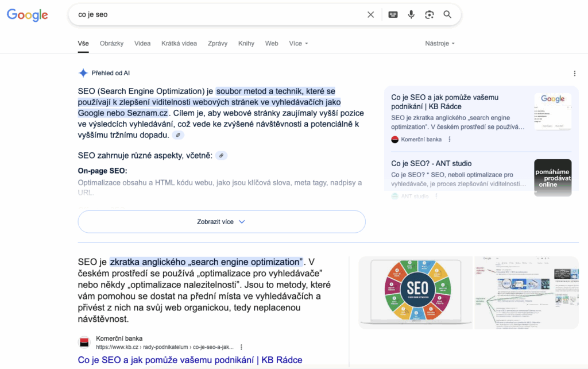Select the Vše tab
The height and width of the screenshot is (369, 588).
tap(83, 44)
